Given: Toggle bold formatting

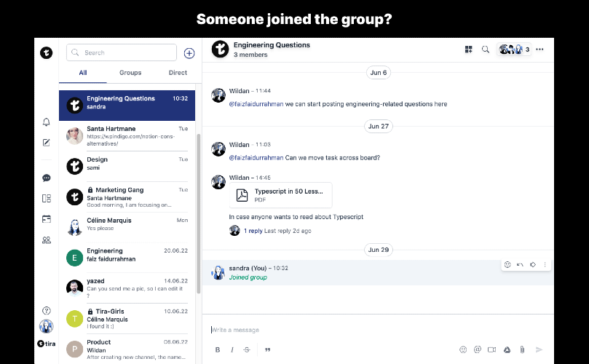Looking at the screenshot, I should [218, 350].
